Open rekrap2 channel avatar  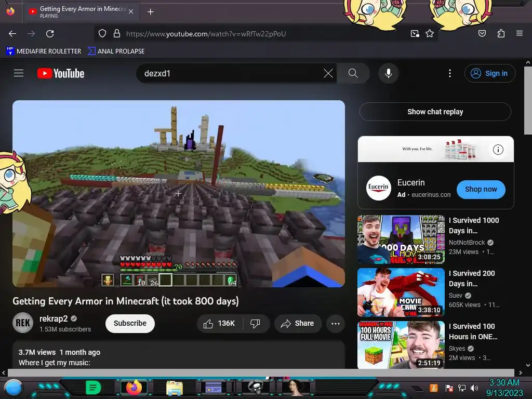click(x=23, y=323)
